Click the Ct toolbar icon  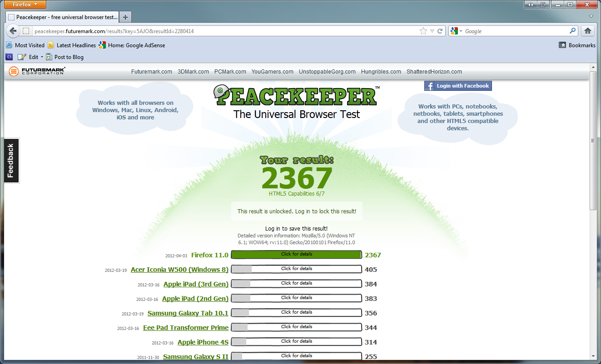(x=9, y=57)
